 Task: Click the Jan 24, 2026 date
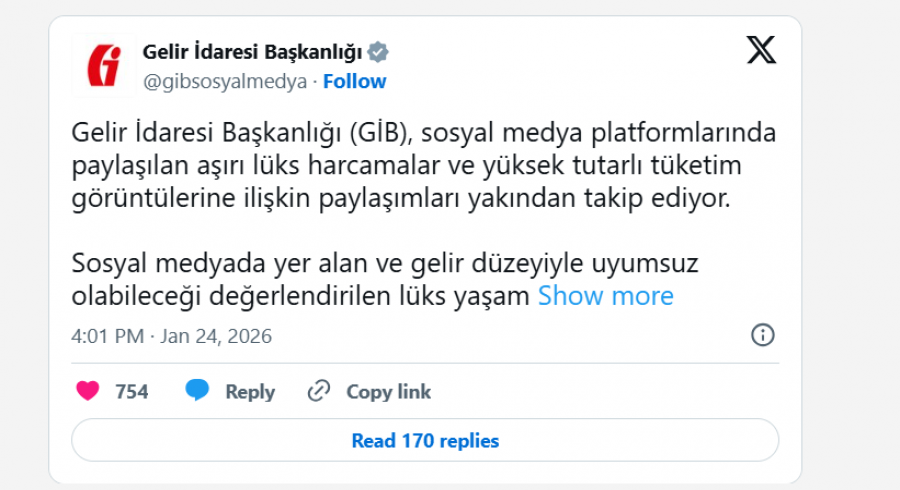[216, 336]
